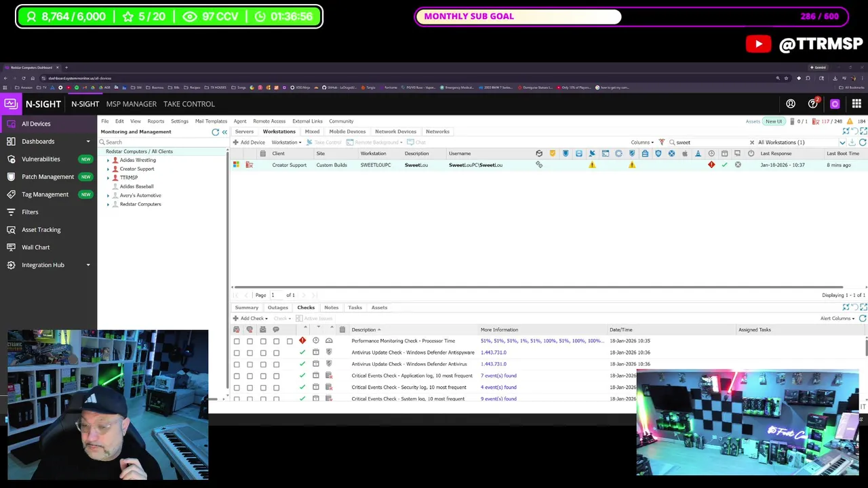Screen dimensions: 868x488
Task: Click the Add Device button
Action: tap(249, 142)
